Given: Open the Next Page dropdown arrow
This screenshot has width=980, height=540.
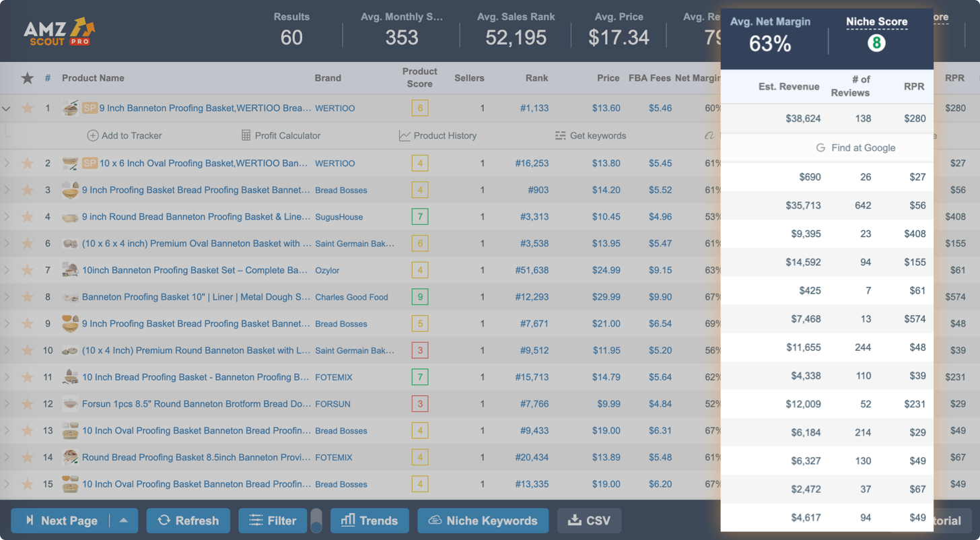Looking at the screenshot, I should [123, 520].
